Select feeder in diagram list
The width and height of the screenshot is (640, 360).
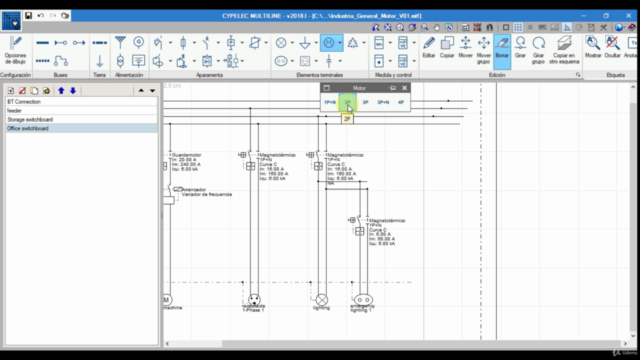(81, 111)
